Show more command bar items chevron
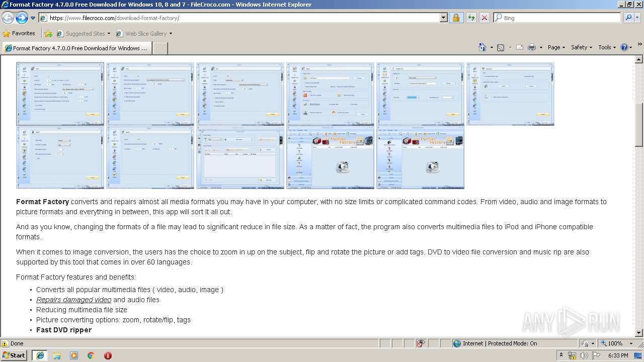 pyautogui.click(x=640, y=45)
